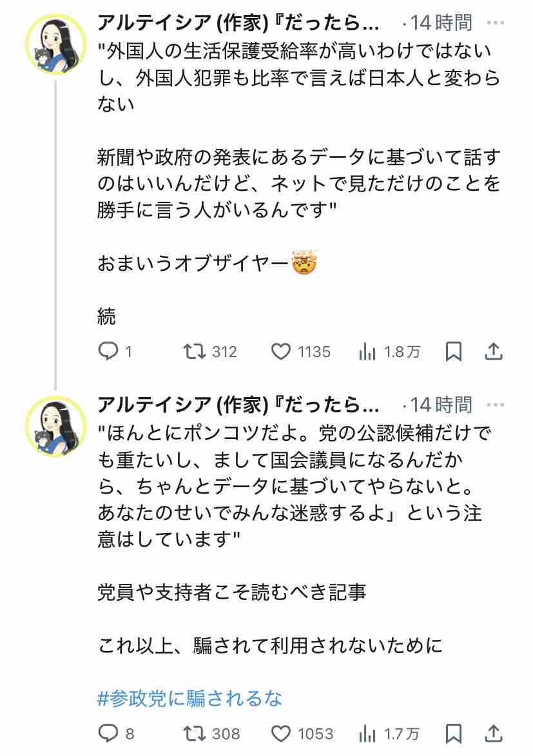Image resolution: width=533 pixels, height=756 pixels.
Task: Open more options menu on first tweet
Action: [495, 23]
